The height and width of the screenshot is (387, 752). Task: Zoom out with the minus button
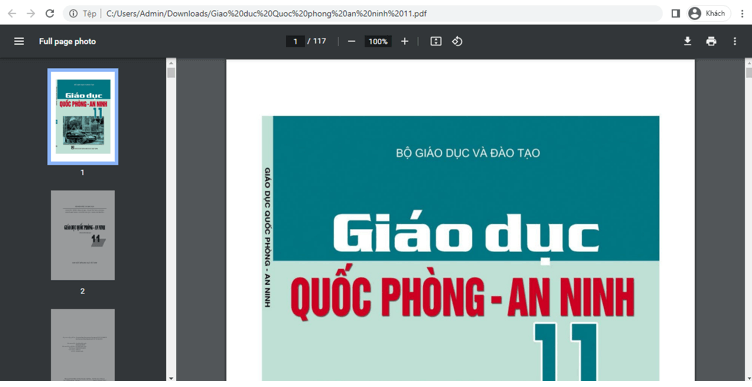pos(352,41)
